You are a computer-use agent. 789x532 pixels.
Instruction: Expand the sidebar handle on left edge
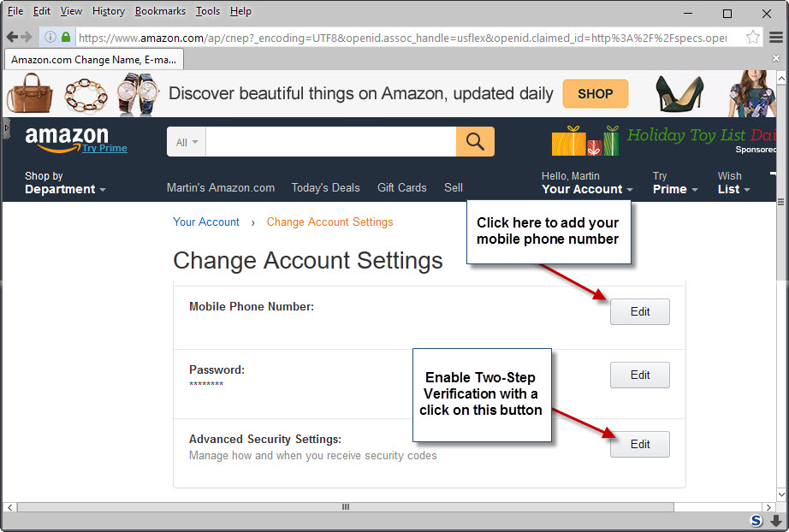[x=6, y=128]
